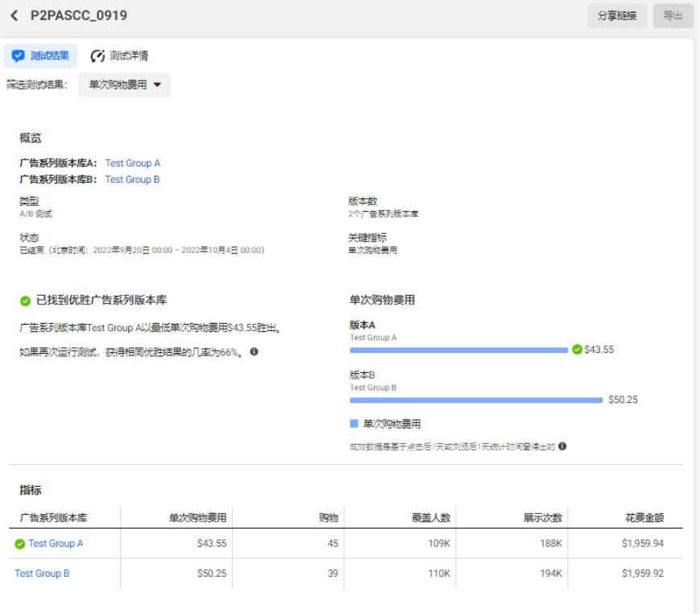Open Test Group B link in overview
Image resolution: width=700 pixels, height=614 pixels.
132,180
